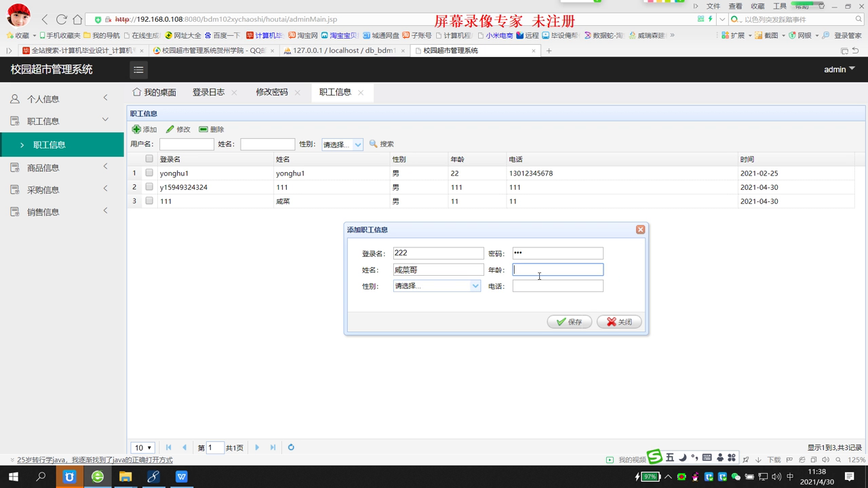Viewport: 868px width, 488px height.
Task: Click the 关闭 close button in dialog
Action: pos(619,322)
